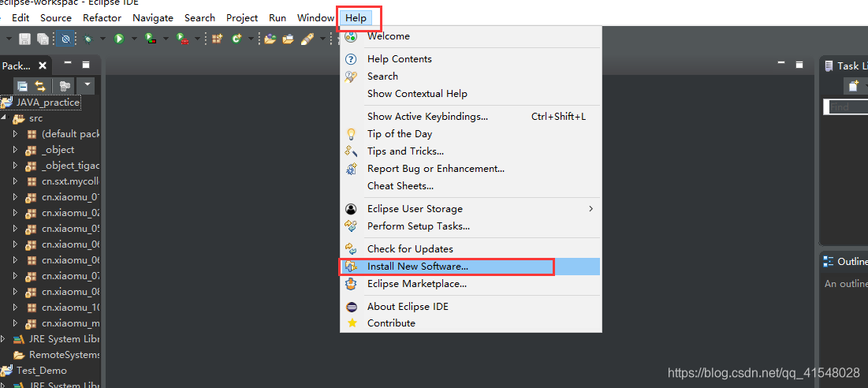Screen dimensions: 868x388
Task: Choose Eclipse Marketplace... menu entry
Action: tap(470, 284)
